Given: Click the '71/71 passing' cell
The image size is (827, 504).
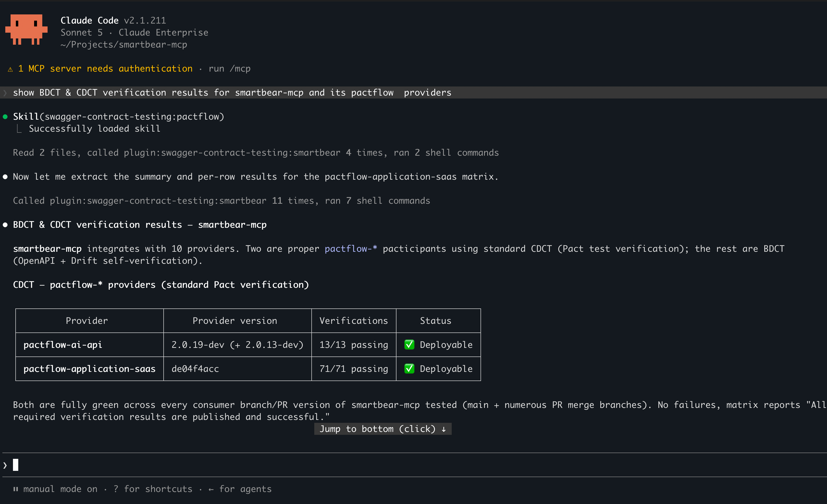Looking at the screenshot, I should tap(354, 369).
